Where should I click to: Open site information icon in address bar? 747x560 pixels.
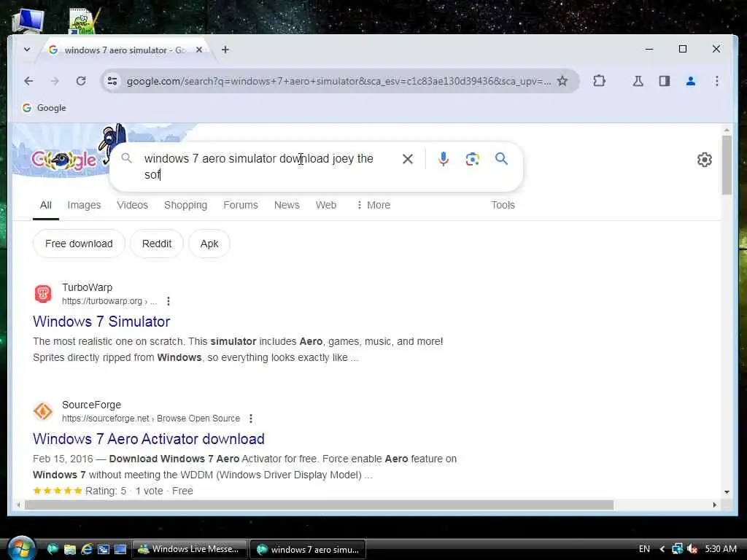tap(112, 81)
